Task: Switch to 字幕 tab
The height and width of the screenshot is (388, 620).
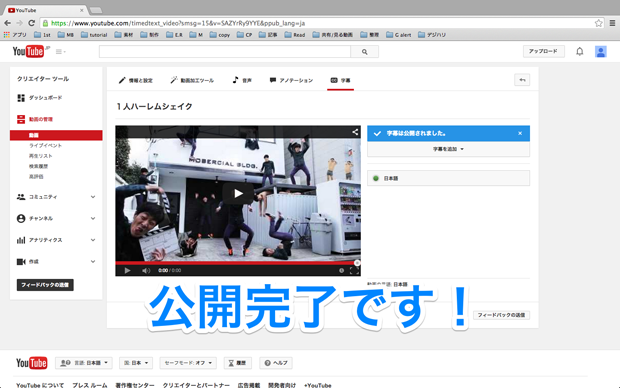Action: click(340, 80)
